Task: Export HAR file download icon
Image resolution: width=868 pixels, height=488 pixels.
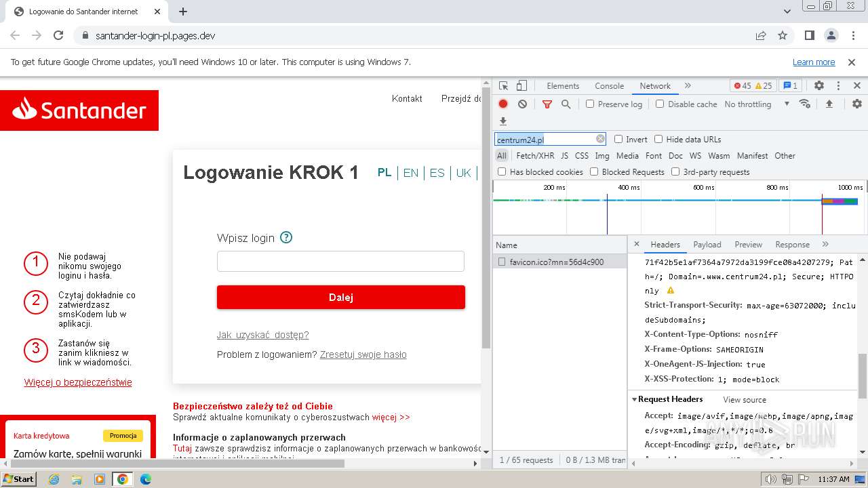Action: pos(503,121)
